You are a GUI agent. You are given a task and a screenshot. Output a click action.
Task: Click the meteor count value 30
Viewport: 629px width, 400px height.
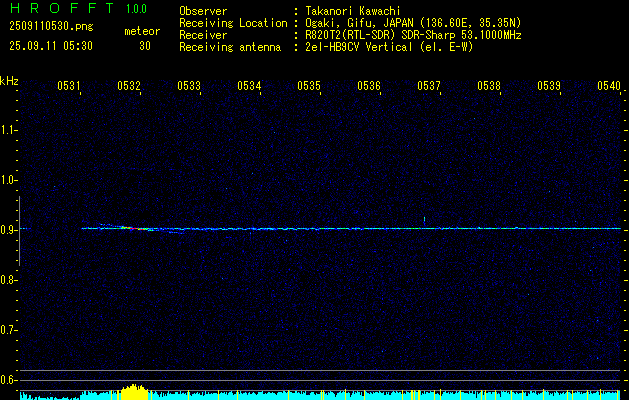point(145,46)
